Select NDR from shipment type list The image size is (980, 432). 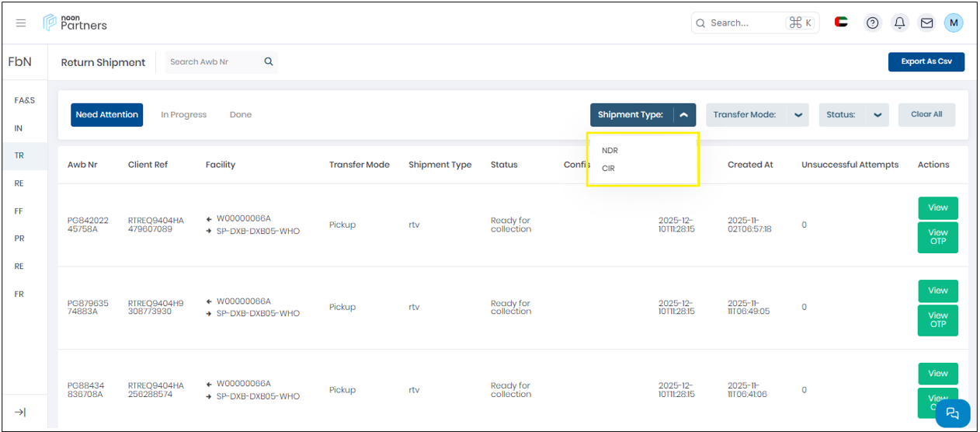pos(610,151)
